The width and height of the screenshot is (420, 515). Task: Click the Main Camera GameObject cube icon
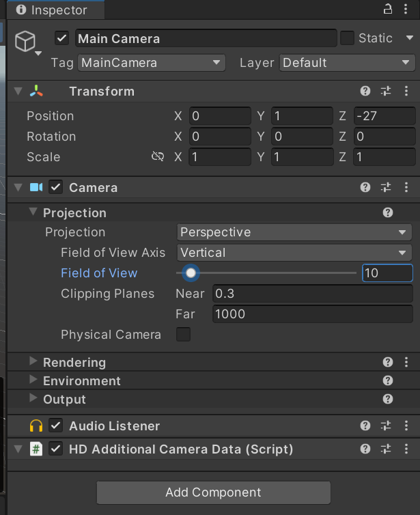(25, 41)
